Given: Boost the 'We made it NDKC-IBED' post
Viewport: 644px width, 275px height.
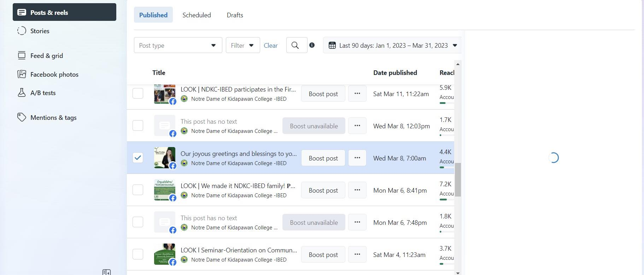Looking at the screenshot, I should [x=323, y=190].
